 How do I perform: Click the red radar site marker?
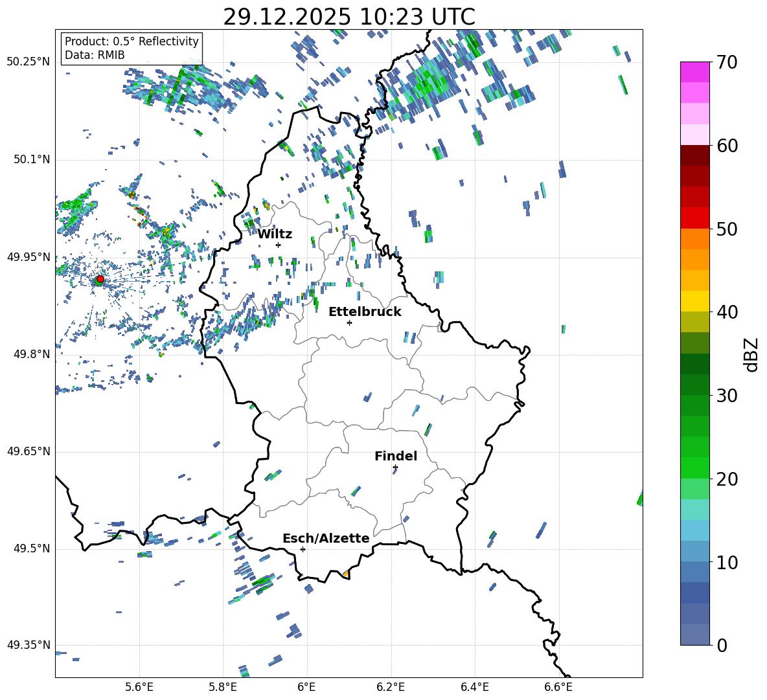coord(100,279)
